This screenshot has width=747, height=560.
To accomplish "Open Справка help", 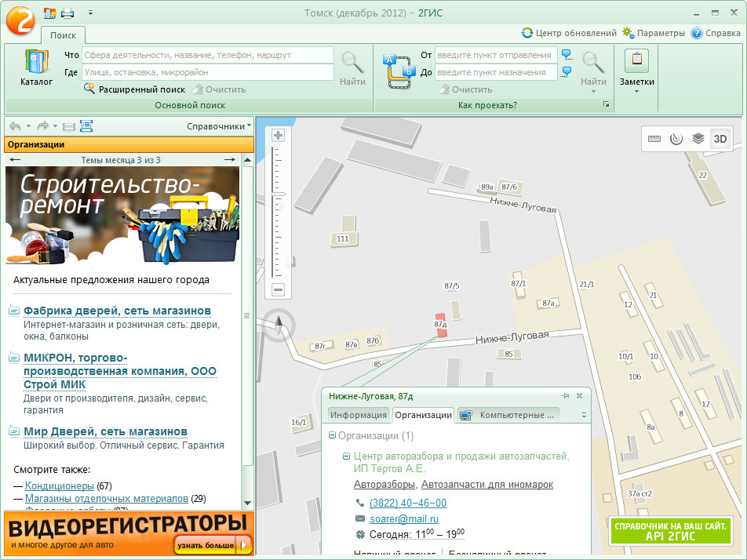I will coord(716,33).
